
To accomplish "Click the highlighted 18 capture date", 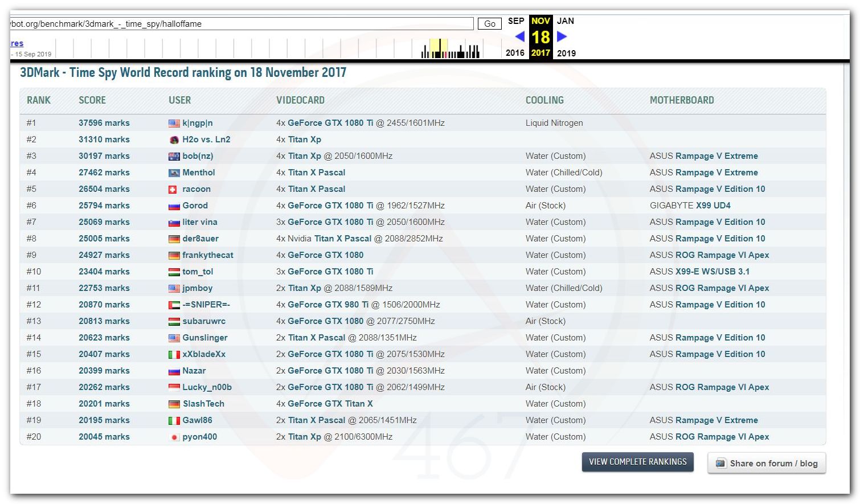I will pos(540,38).
